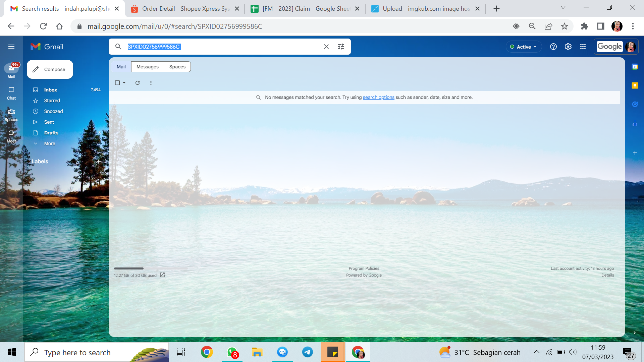
Task: Open account activity Details link
Action: tap(607, 275)
